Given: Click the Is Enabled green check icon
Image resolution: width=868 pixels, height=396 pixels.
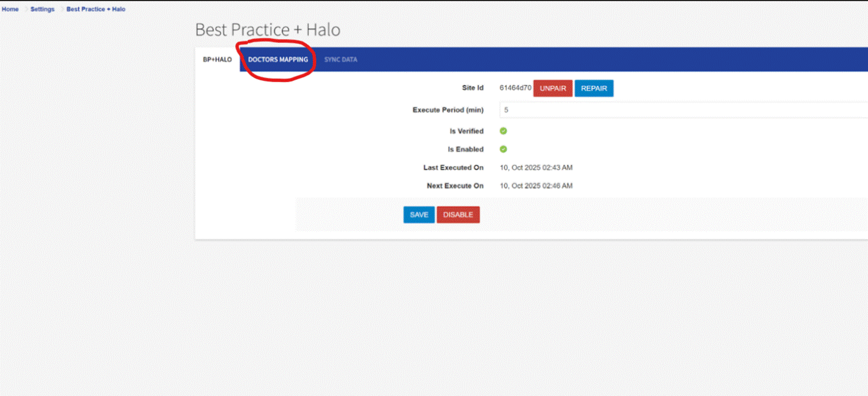Looking at the screenshot, I should (503, 149).
